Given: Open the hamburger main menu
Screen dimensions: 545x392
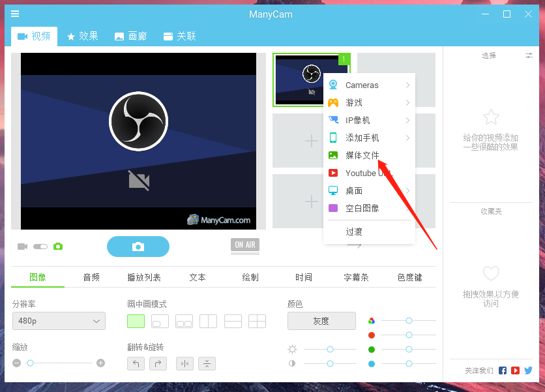Looking at the screenshot, I should click(15, 14).
